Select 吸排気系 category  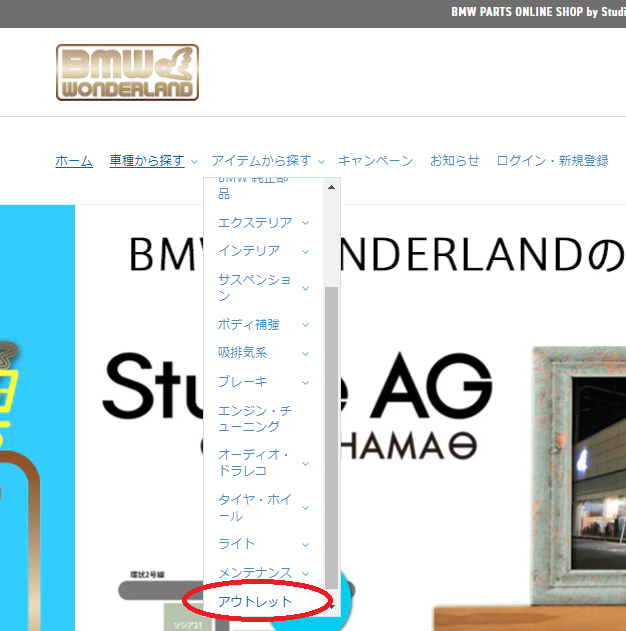(x=243, y=353)
